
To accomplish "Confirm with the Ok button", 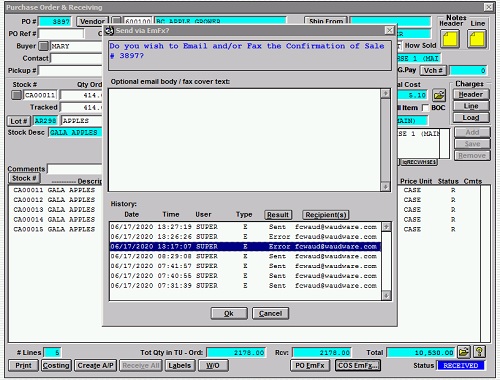I will [229, 313].
